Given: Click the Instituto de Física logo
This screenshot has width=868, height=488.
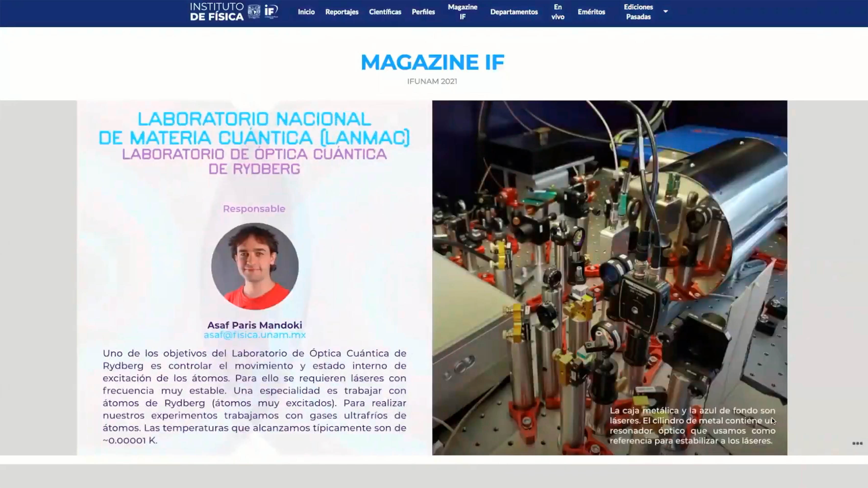Looking at the screenshot, I should [x=217, y=12].
